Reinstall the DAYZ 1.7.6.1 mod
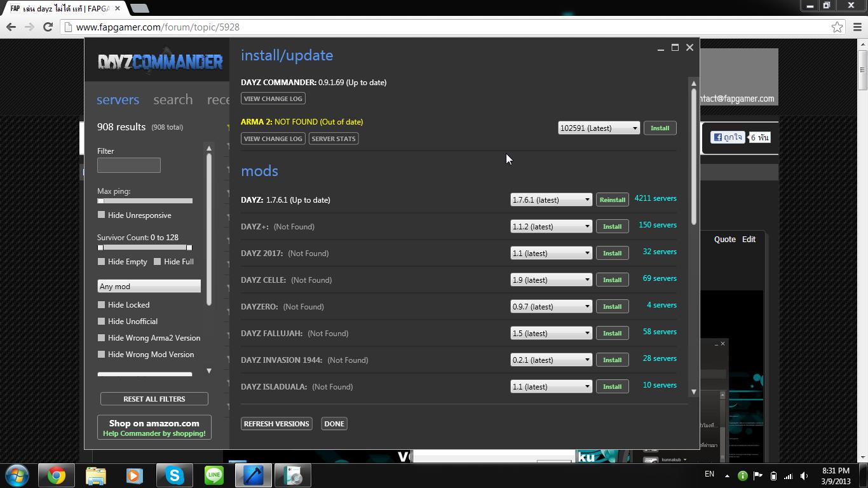 point(613,200)
